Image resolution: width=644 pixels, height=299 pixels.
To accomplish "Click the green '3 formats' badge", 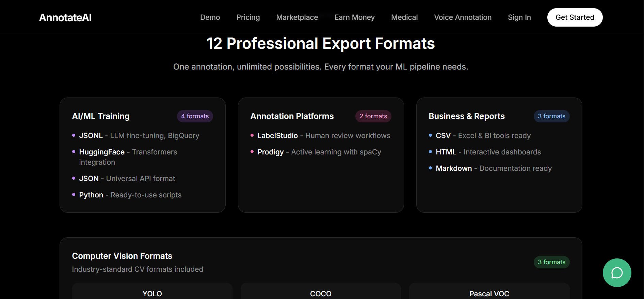I will pos(552,262).
